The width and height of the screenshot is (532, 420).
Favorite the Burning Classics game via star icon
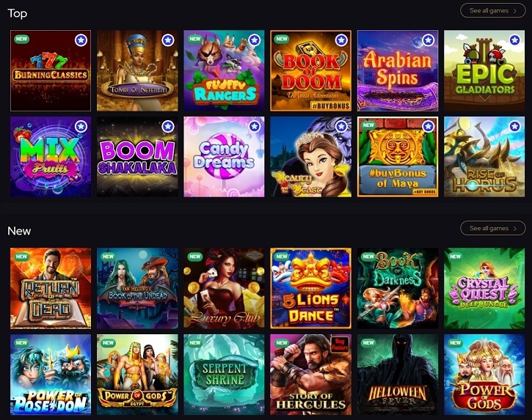(x=81, y=40)
